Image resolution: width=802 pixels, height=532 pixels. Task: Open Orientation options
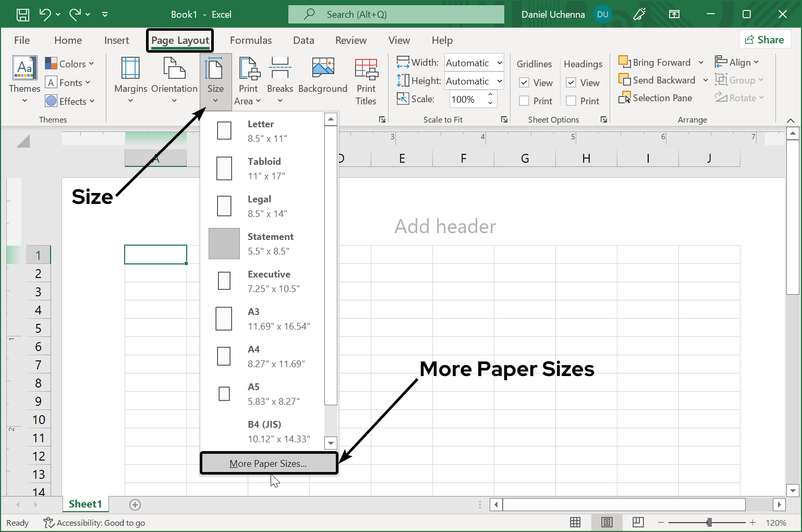[174, 81]
